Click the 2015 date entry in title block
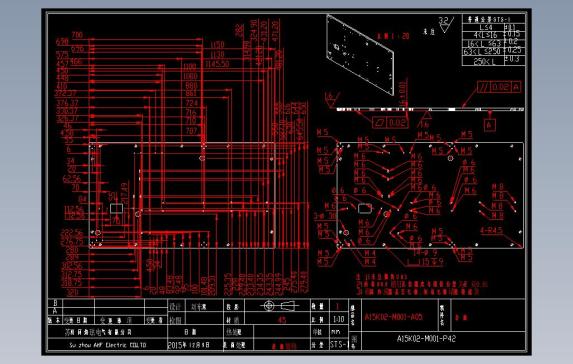Screen dimensions: 573x364 (x=189, y=345)
